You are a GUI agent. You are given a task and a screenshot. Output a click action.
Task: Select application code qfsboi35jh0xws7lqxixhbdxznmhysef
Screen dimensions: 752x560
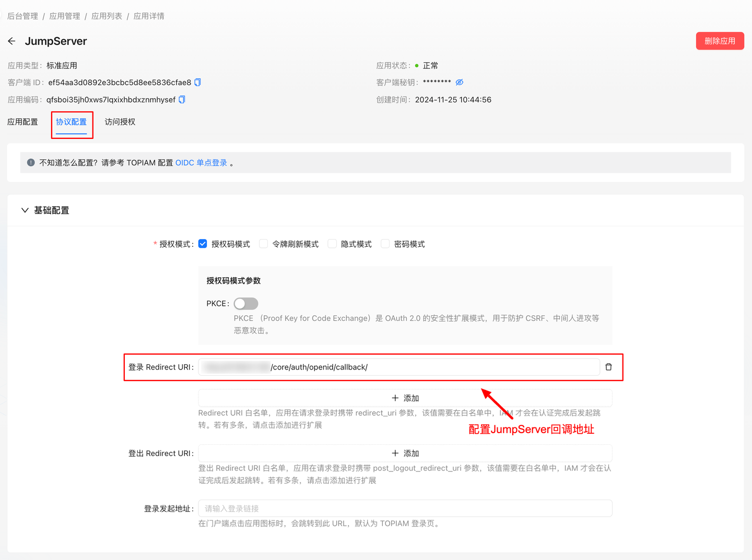(x=111, y=100)
